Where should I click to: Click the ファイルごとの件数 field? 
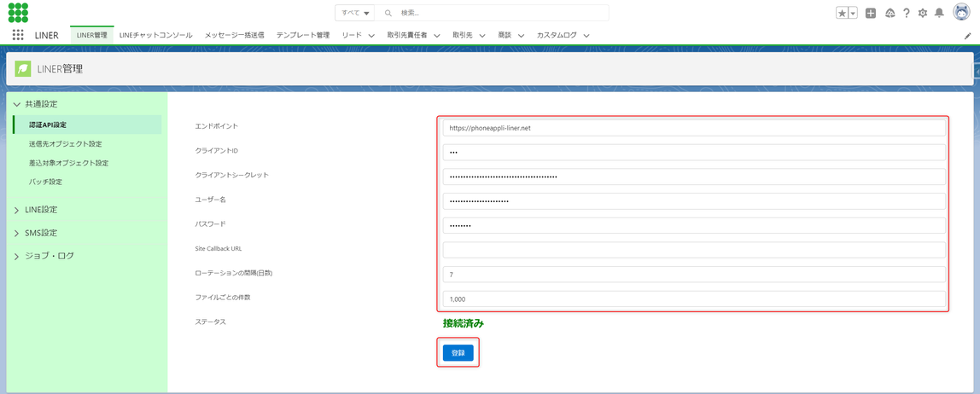pyautogui.click(x=694, y=299)
